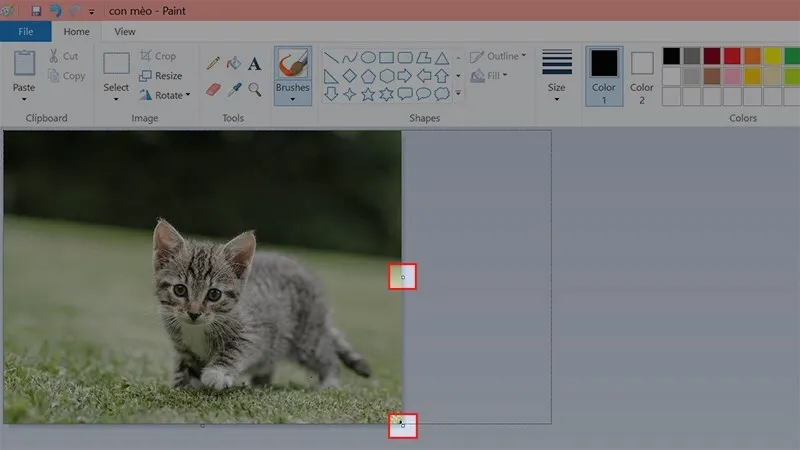Select the Color picker eyedropper
This screenshot has width=800, height=450.
point(234,89)
